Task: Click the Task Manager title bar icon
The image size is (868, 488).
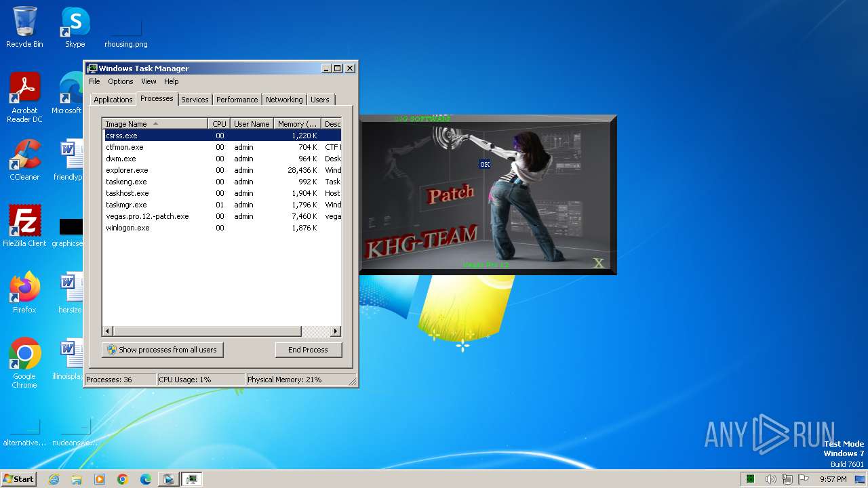Action: [x=92, y=68]
